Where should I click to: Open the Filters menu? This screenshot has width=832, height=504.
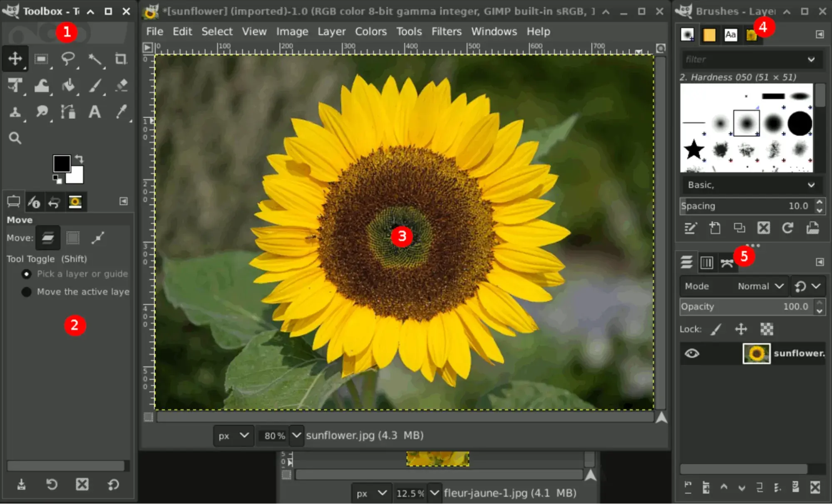[446, 31]
